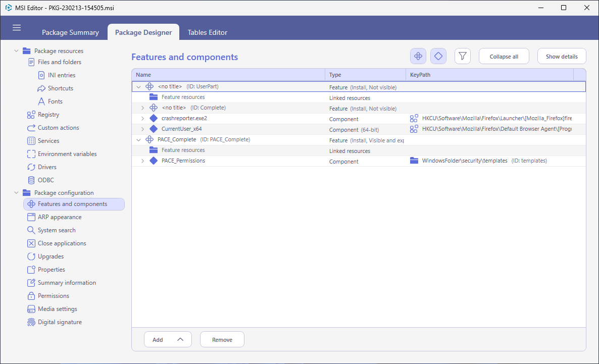Click the Show details button
This screenshot has height=364, width=599.
[562, 56]
